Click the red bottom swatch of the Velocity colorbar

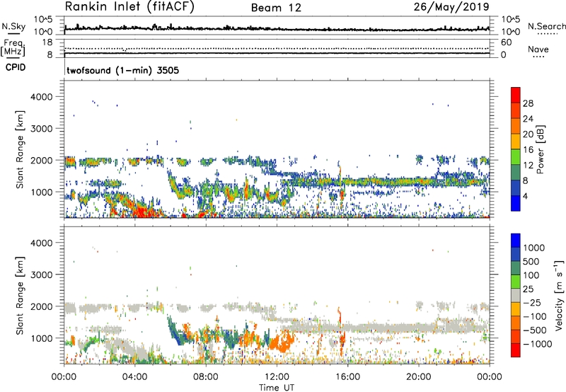[516, 350]
